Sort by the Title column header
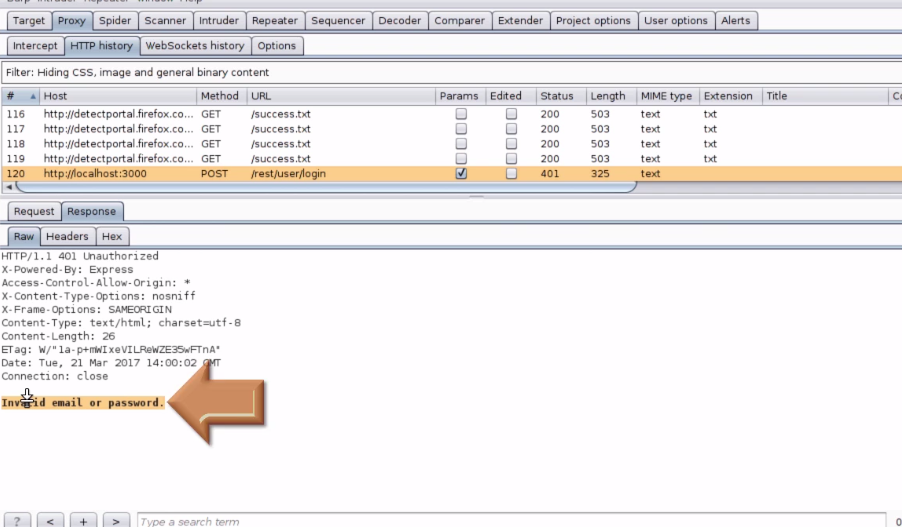 tap(825, 96)
